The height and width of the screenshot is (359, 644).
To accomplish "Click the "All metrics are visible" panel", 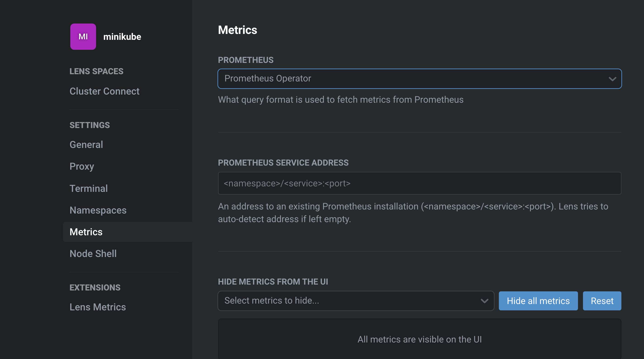I will 420,339.
